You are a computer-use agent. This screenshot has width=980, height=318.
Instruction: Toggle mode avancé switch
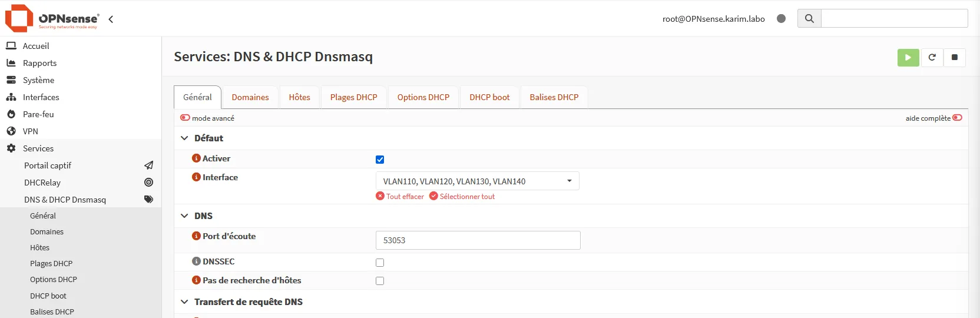pyautogui.click(x=185, y=118)
